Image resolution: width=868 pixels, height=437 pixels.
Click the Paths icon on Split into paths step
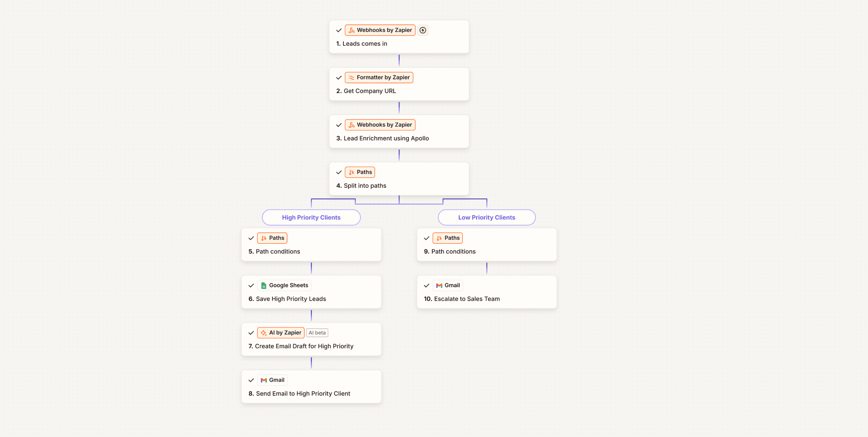click(x=352, y=172)
